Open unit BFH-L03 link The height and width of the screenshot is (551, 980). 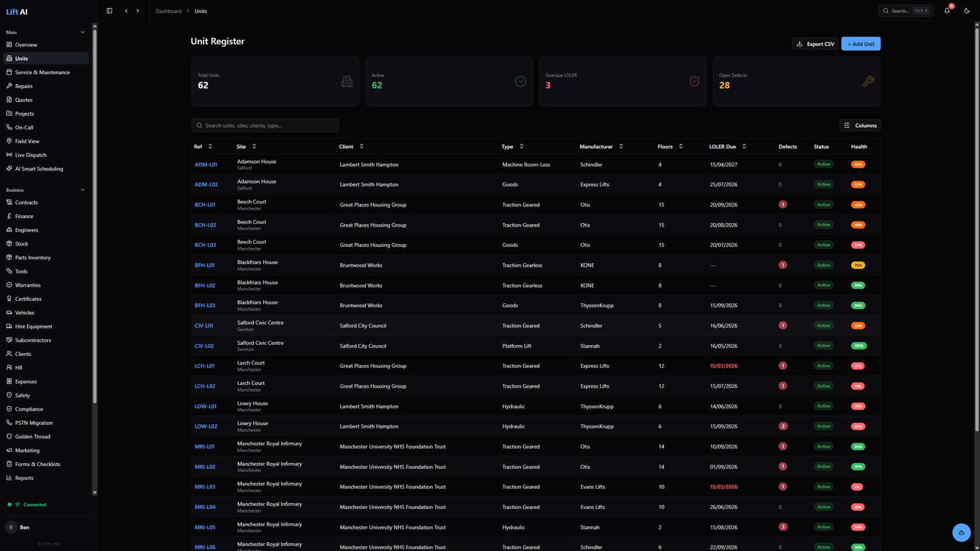click(x=205, y=306)
